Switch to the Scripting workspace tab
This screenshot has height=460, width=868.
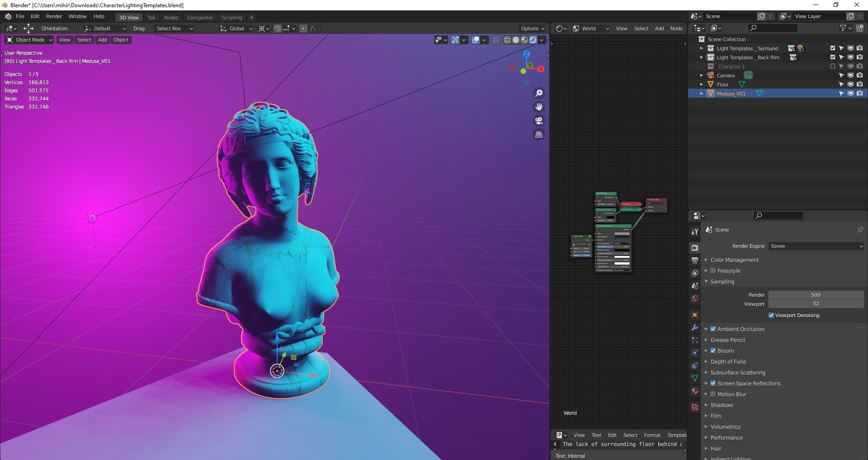(x=232, y=18)
